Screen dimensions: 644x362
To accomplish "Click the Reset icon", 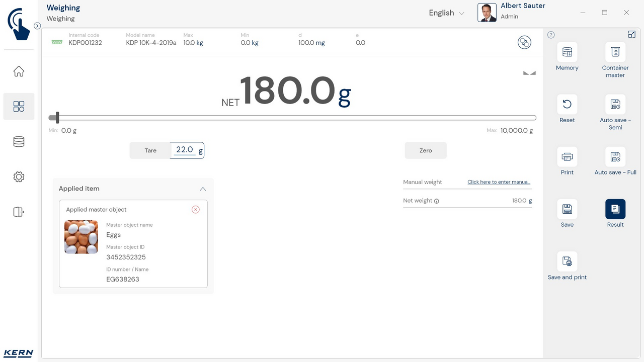I will [x=567, y=105].
